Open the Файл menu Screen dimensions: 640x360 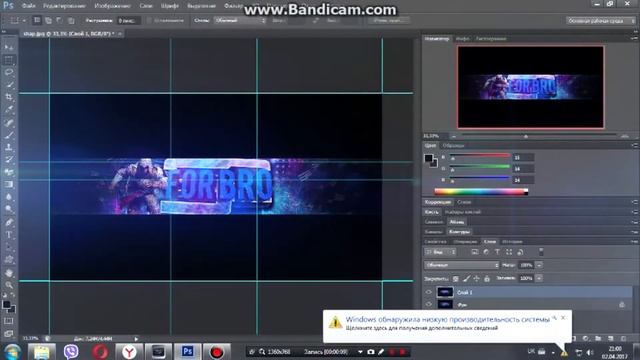click(28, 6)
